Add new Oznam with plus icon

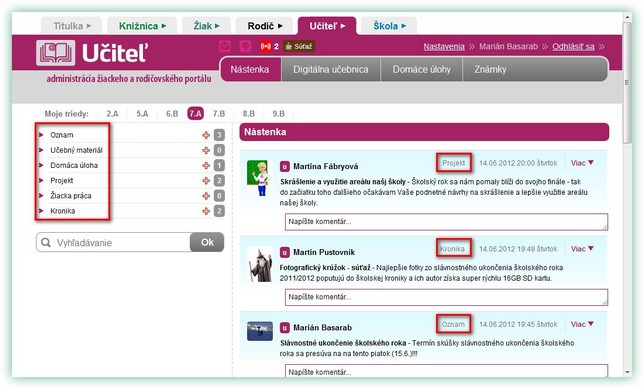206,135
